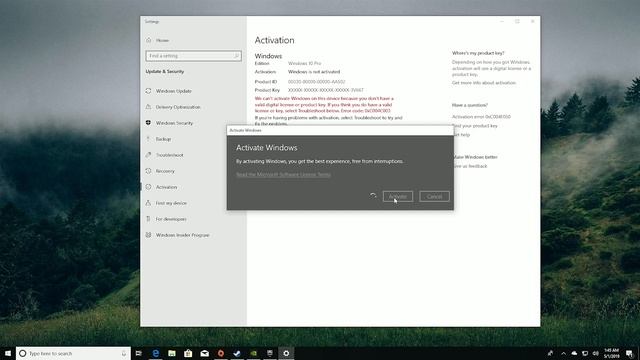Image resolution: width=640 pixels, height=360 pixels.
Task: Open Windows Security page
Action: pyautogui.click(x=174, y=123)
